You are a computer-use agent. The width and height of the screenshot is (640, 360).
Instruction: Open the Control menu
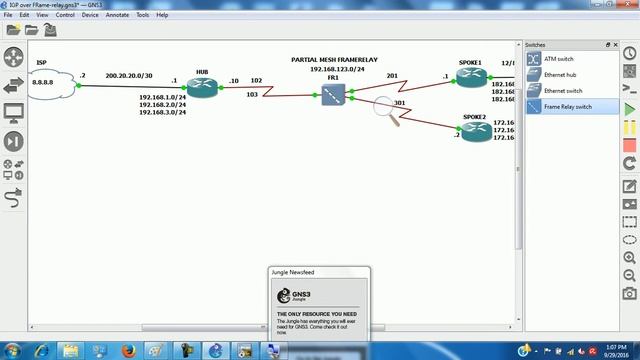click(x=65, y=15)
